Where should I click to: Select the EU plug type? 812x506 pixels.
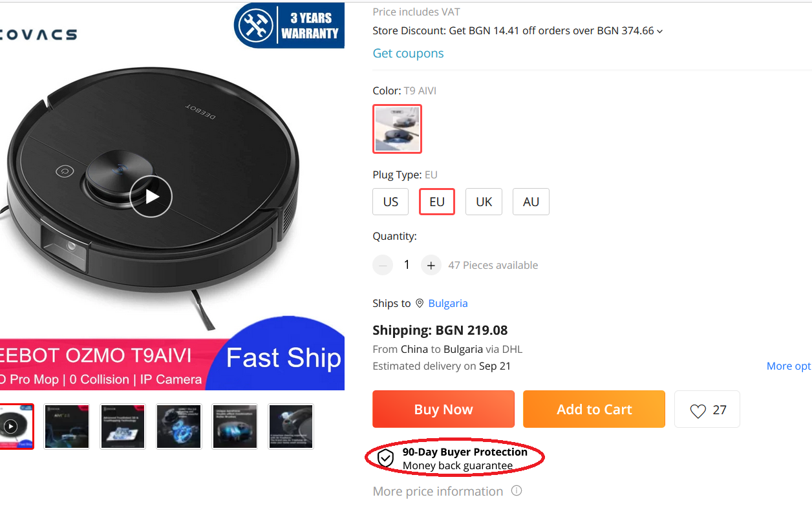[x=437, y=202]
